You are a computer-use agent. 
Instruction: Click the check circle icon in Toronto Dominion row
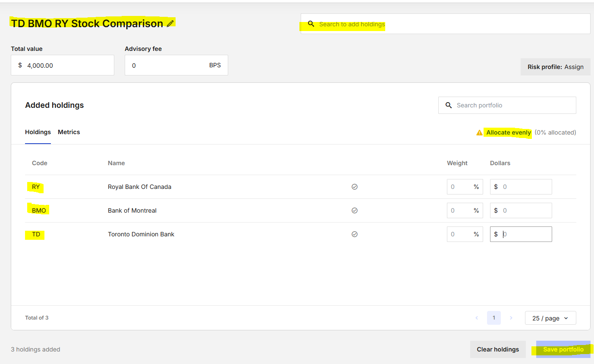tap(355, 234)
